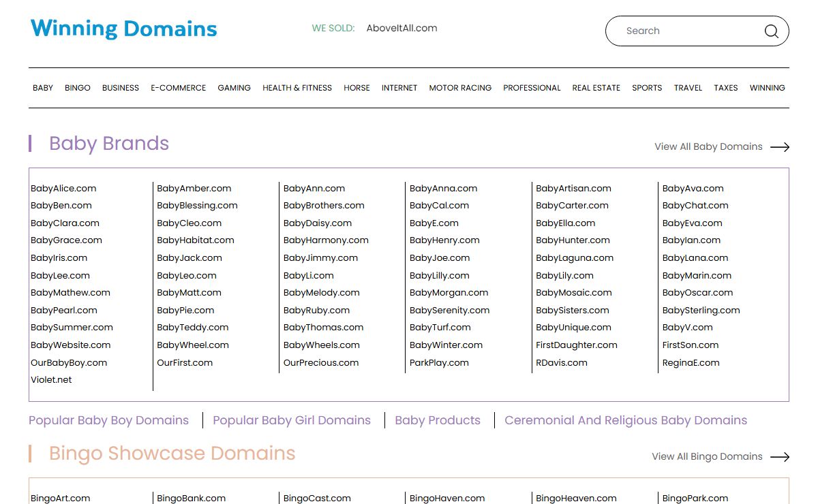Viewport: 818px width, 504px height.
Task: Open the BabyBlessing.com listing
Action: 197,206
